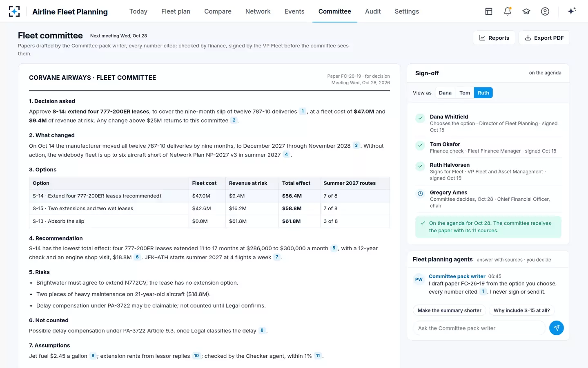Switch to the Compare tab
This screenshot has height=368, width=588.
point(218,11)
